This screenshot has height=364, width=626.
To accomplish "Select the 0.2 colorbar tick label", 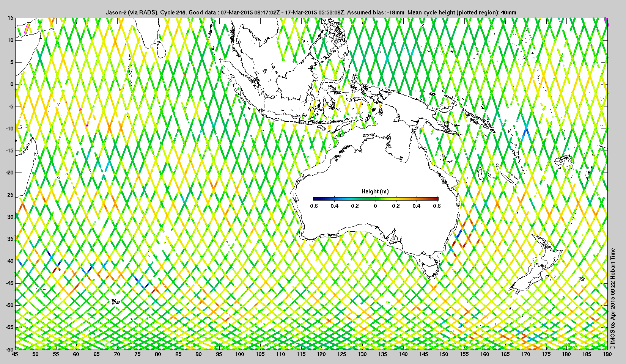I will pyautogui.click(x=396, y=206).
